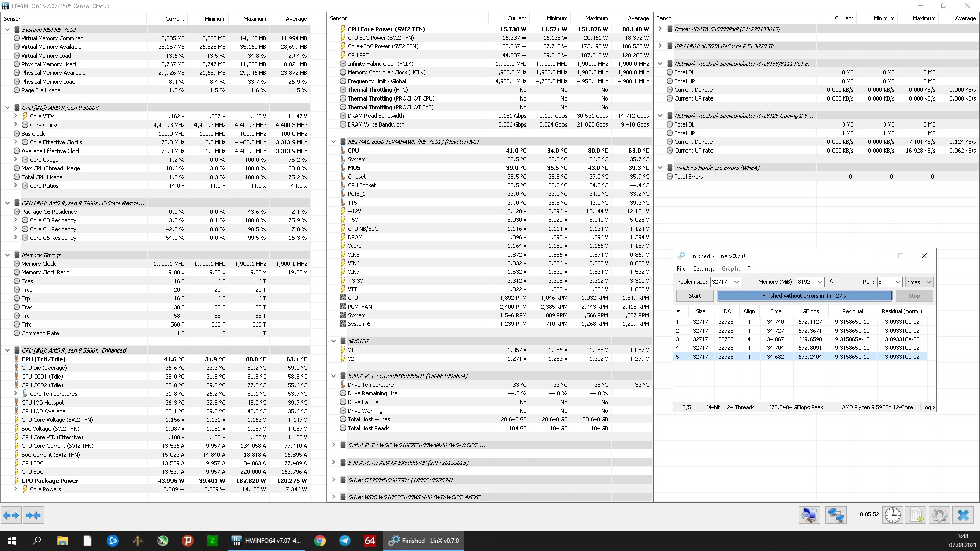Expand the GPU NVIDIA GeForce RTX 3070 Ti group
The height and width of the screenshot is (551, 980).
660,46
